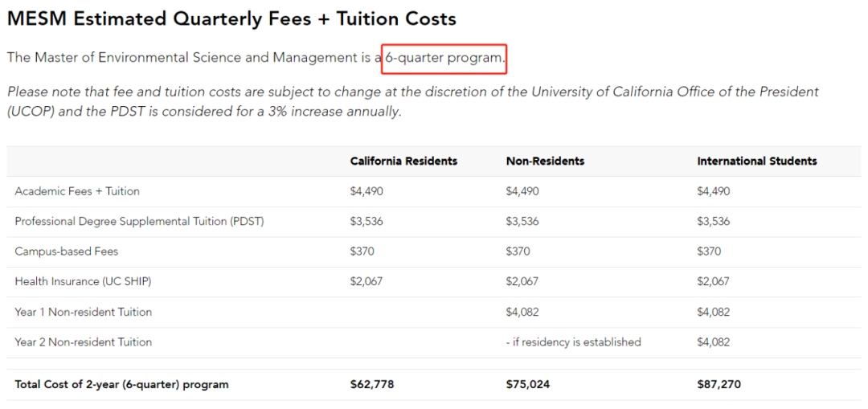This screenshot has width=868, height=409.
Task: Click Non-Residents Year 1 $4,082 tuition value
Action: click(x=522, y=312)
